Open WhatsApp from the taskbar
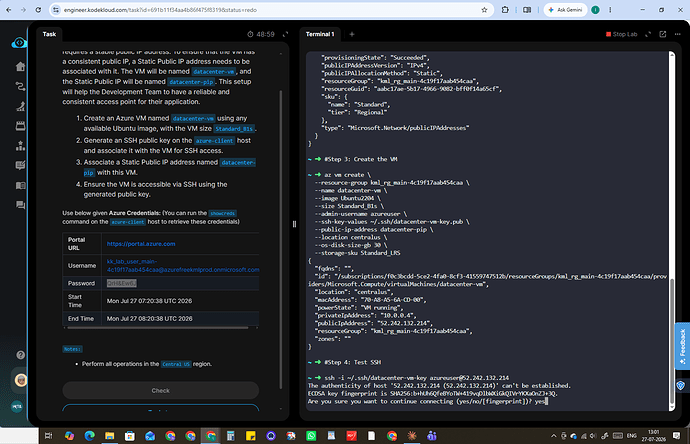The height and width of the screenshot is (444, 690). [311, 436]
